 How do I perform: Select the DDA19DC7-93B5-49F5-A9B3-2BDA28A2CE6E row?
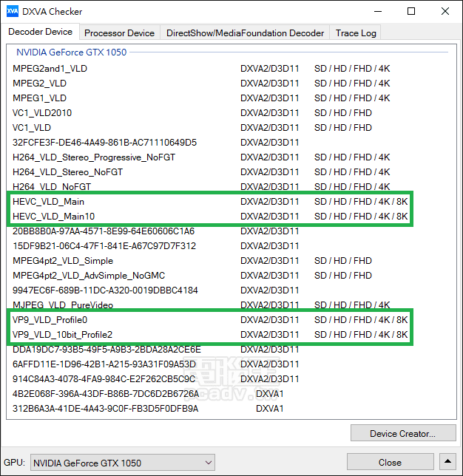click(231, 349)
